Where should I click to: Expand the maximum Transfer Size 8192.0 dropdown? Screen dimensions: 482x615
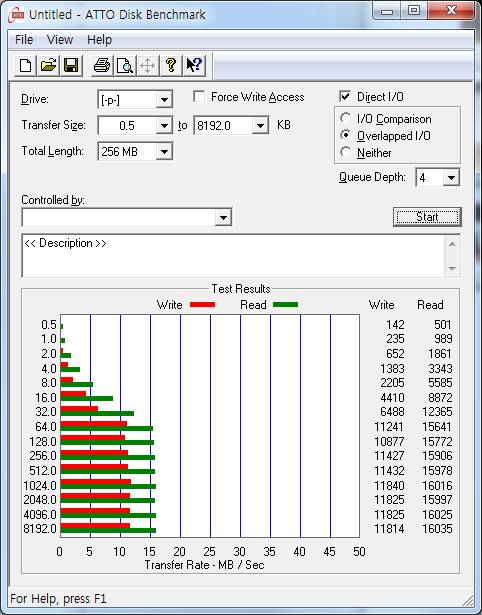coord(260,126)
